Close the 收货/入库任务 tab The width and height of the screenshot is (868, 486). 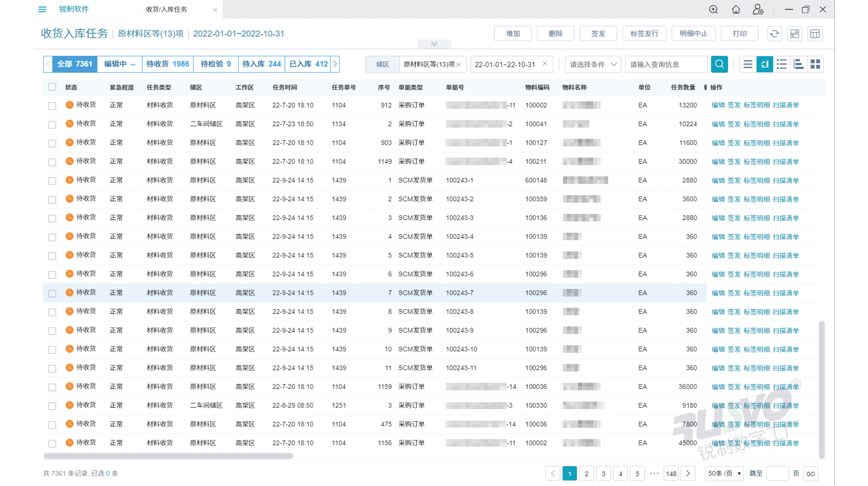click(x=215, y=10)
